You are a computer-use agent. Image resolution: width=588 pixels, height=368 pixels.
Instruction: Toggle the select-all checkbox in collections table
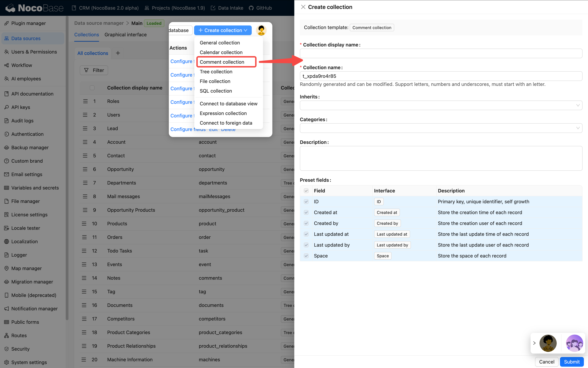coord(92,88)
